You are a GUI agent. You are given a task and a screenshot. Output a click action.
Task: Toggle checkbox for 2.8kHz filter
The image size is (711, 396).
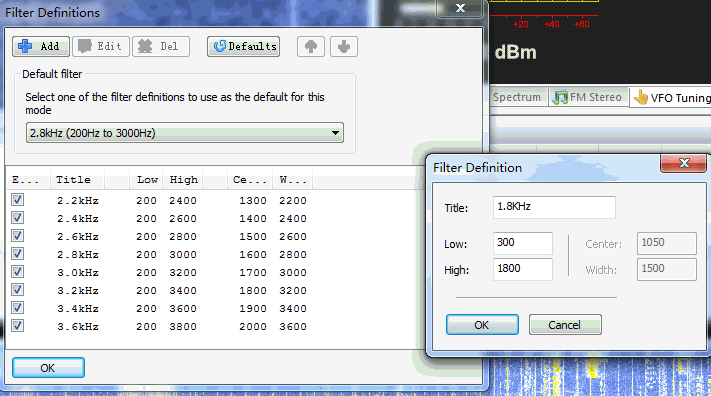click(x=18, y=254)
